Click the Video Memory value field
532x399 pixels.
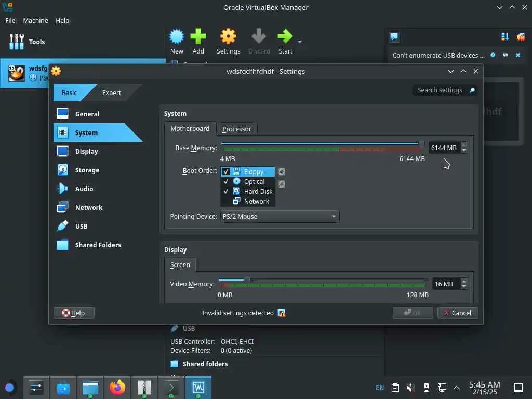446,284
